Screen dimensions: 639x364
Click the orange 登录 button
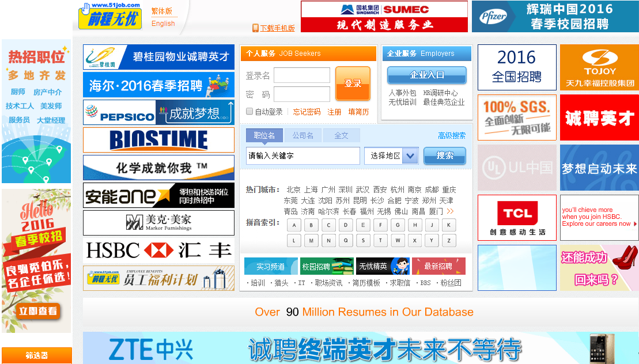click(353, 84)
